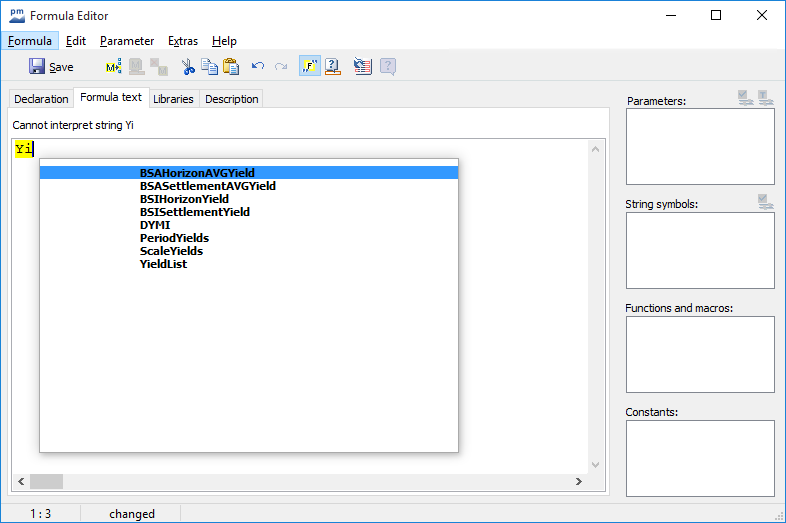786x523 pixels.
Task: Click the Paste clipboard icon
Action: pyautogui.click(x=231, y=67)
